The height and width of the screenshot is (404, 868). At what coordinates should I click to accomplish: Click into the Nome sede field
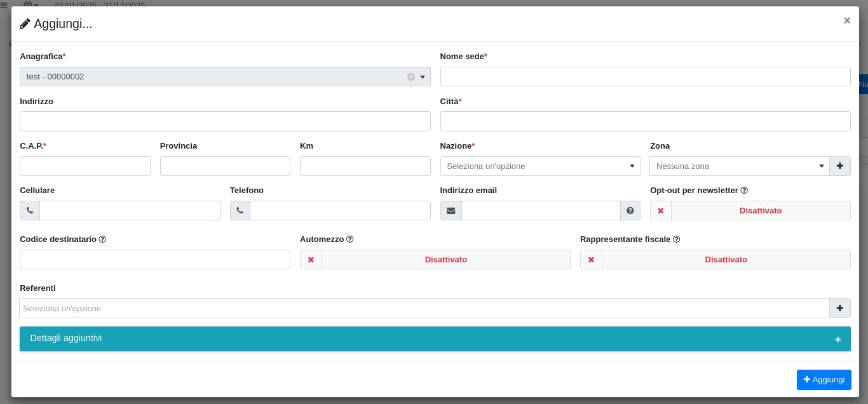pos(645,77)
